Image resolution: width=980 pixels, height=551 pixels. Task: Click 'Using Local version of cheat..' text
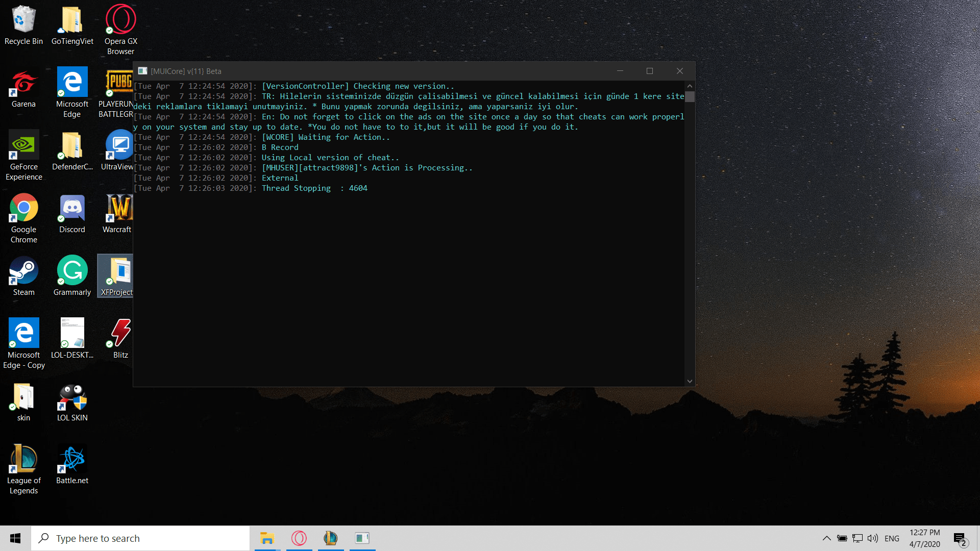click(x=330, y=158)
